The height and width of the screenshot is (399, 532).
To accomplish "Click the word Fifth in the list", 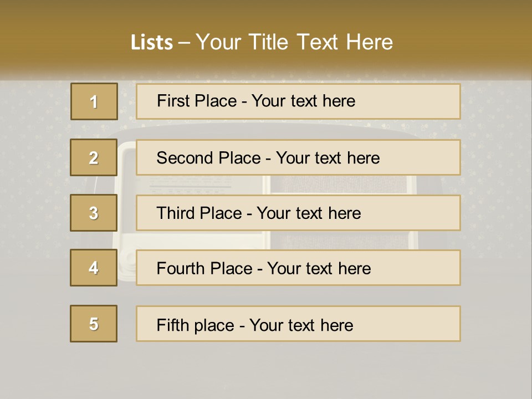I will click(x=172, y=325).
